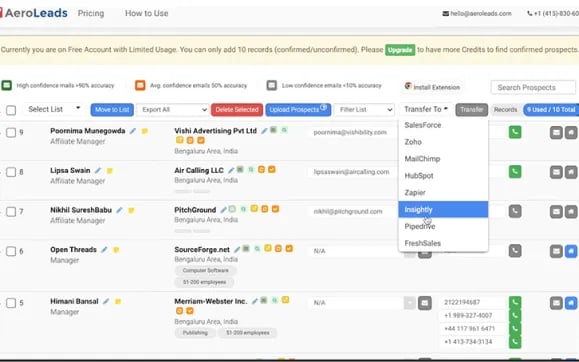Choose SalesForce from Transfer To menu
The height and width of the screenshot is (362, 579).
click(x=443, y=125)
